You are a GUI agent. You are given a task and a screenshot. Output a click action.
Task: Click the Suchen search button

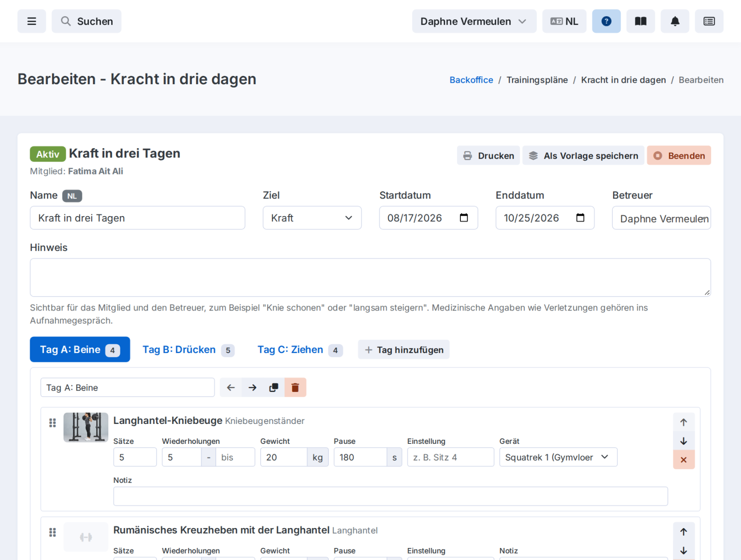87,21
